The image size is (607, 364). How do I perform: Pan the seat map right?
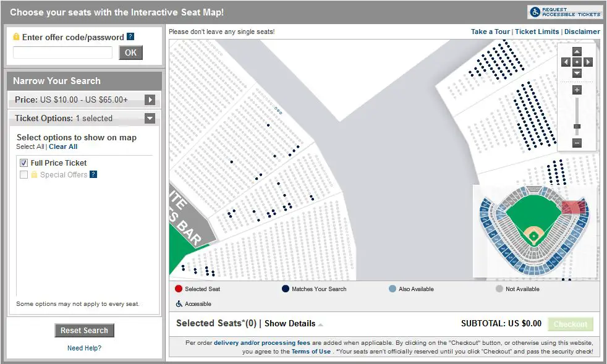point(588,62)
